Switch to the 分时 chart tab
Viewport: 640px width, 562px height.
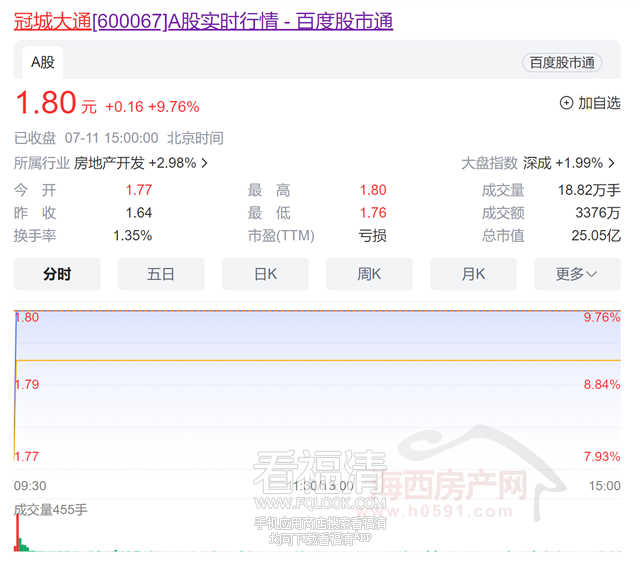tap(57, 274)
